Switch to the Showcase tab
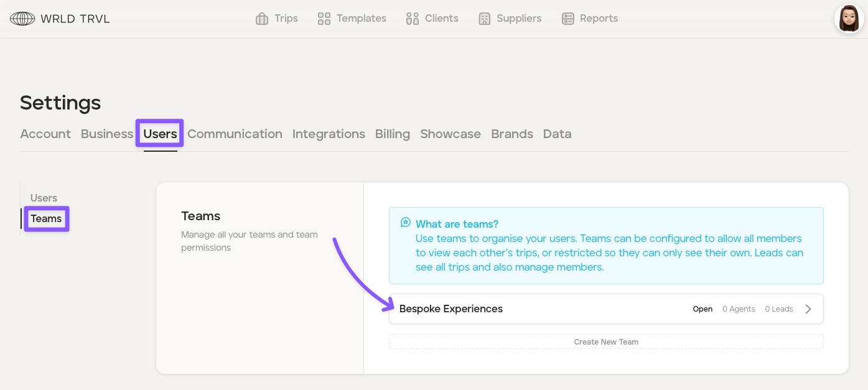The height and width of the screenshot is (390, 868). [x=450, y=134]
